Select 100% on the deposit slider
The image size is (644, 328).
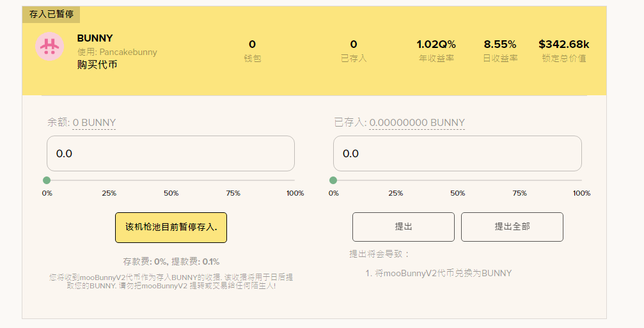pos(295,193)
